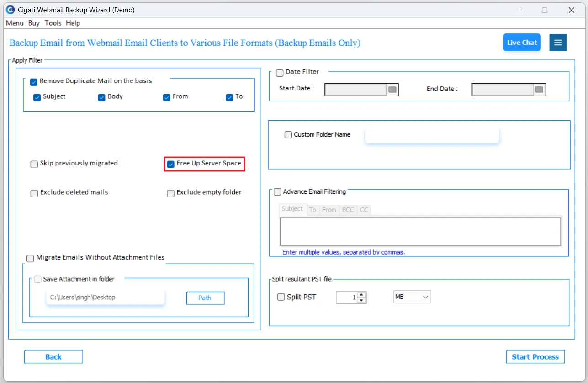The height and width of the screenshot is (383, 588).
Task: Switch to the BCC filter tab
Action: tap(348, 210)
